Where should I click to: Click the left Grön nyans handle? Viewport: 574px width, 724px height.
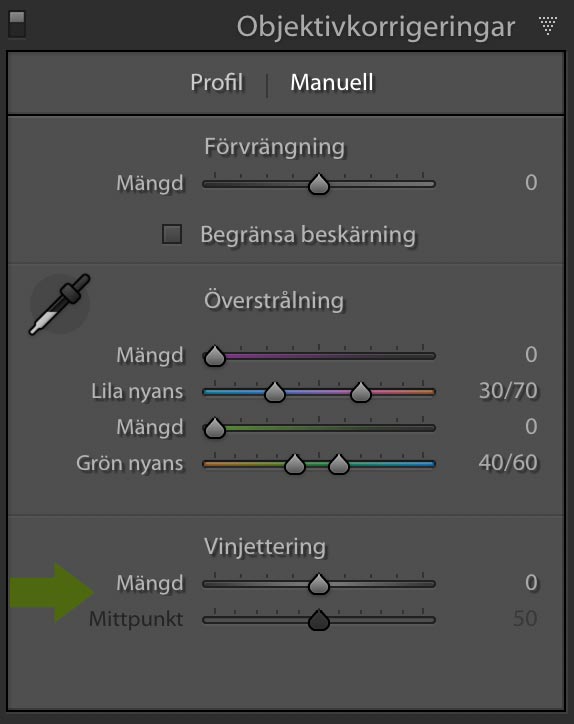tap(295, 464)
